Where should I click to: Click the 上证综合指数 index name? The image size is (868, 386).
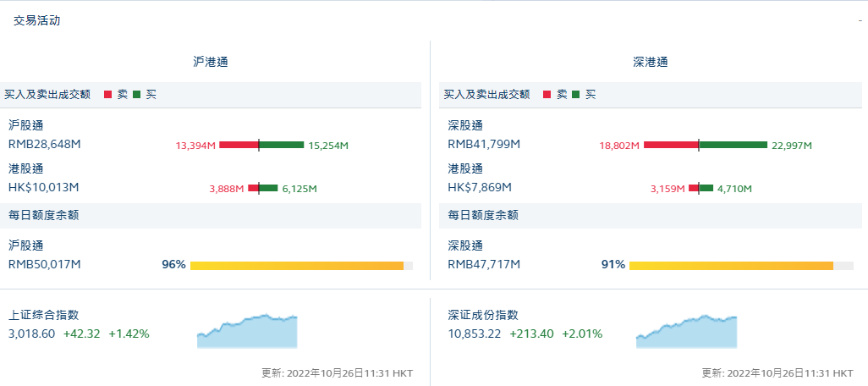(43, 315)
